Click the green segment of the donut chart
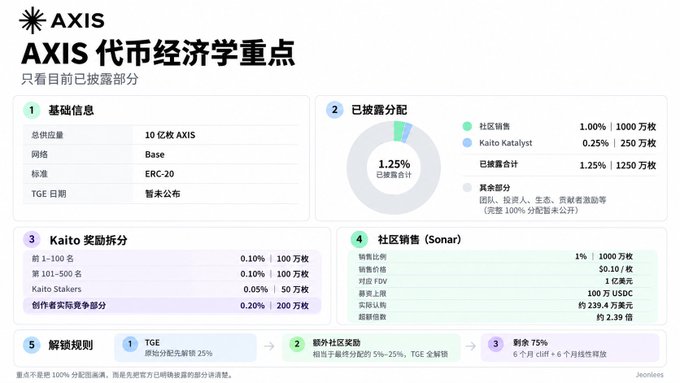This screenshot has width=680, height=383. pos(399,131)
